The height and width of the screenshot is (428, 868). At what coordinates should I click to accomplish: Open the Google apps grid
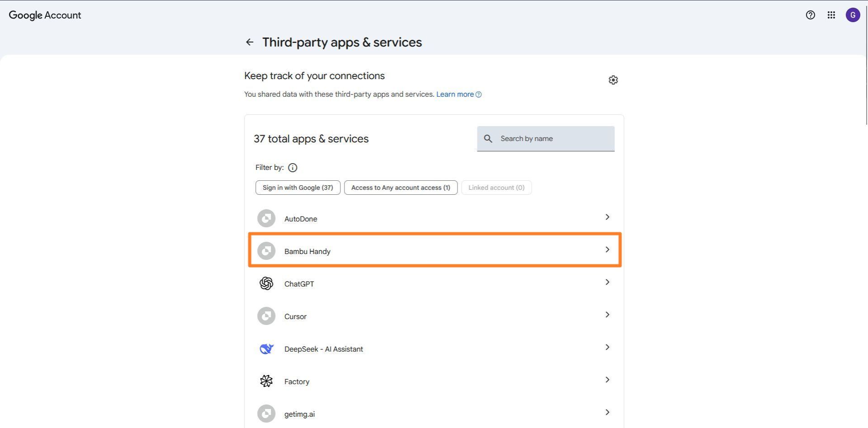[x=831, y=14]
